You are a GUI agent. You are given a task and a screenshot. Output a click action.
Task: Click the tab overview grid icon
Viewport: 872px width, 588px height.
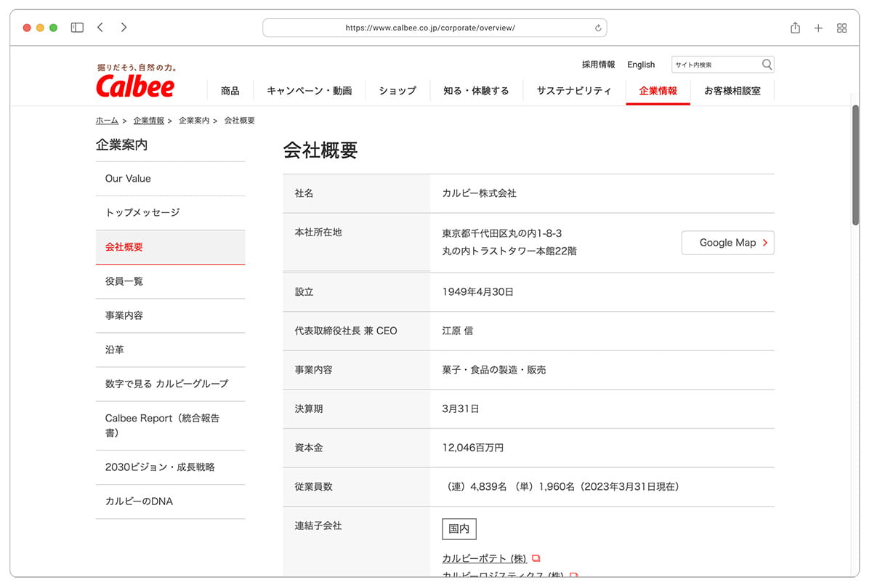[x=841, y=27]
